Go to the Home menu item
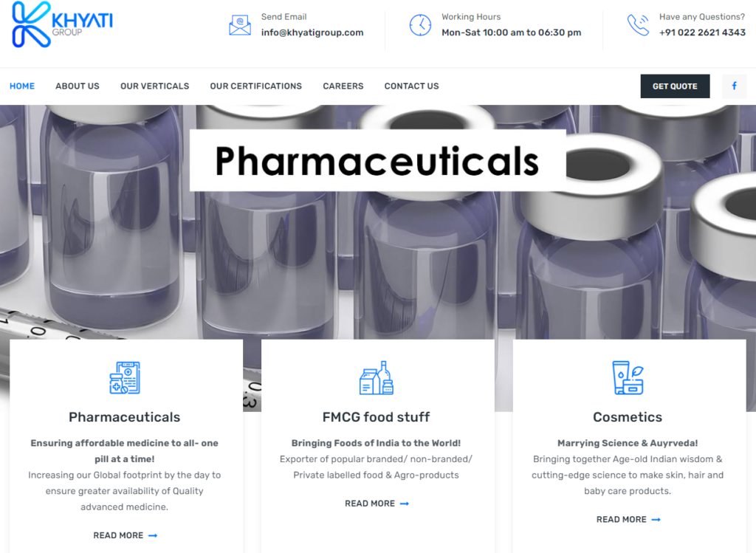Image resolution: width=756 pixels, height=553 pixels. coord(22,86)
